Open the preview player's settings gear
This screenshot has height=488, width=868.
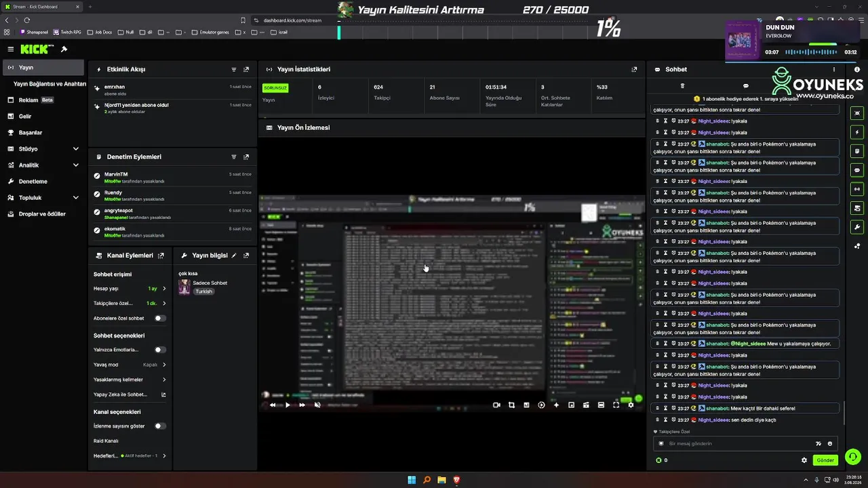[x=631, y=405]
